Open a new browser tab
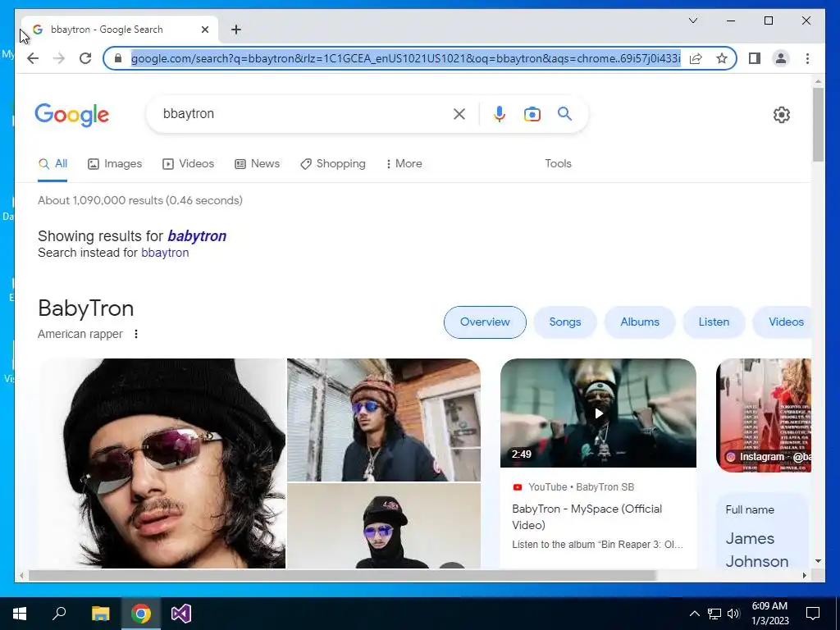Screen dimensions: 840x630 236,30
